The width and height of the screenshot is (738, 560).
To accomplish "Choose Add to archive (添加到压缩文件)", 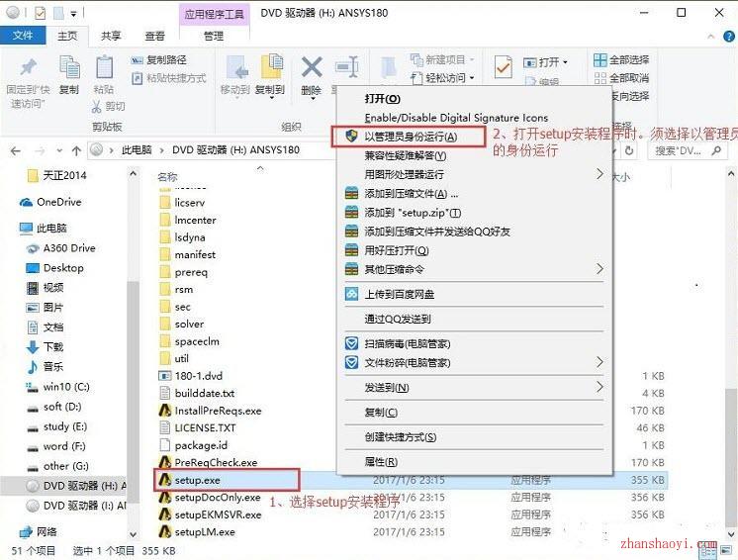I will click(475, 193).
